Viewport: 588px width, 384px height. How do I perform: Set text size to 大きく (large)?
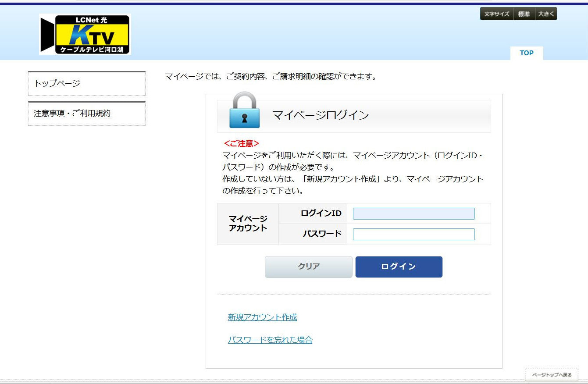point(546,14)
